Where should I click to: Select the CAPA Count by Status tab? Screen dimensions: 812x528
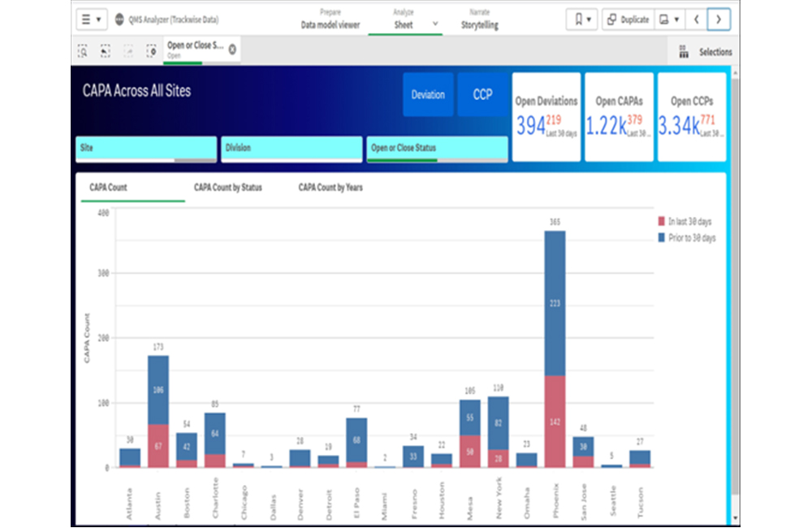click(x=227, y=188)
